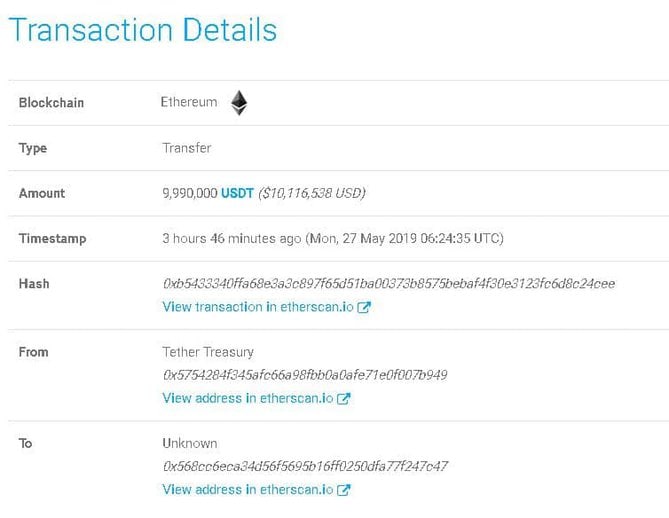This screenshot has width=669, height=518.
Task: Click the Unknown recipient name
Action: tap(189, 443)
